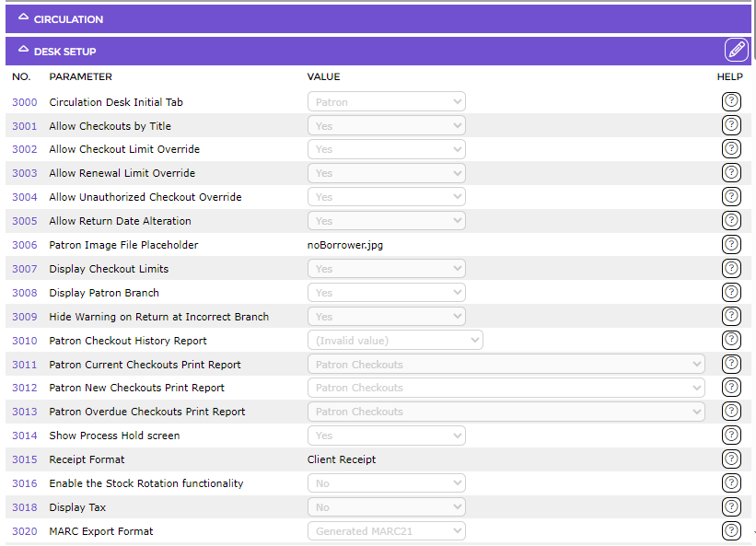The image size is (756, 546).
Task: Open Allow Checkouts by Title dropdown
Action: click(387, 126)
